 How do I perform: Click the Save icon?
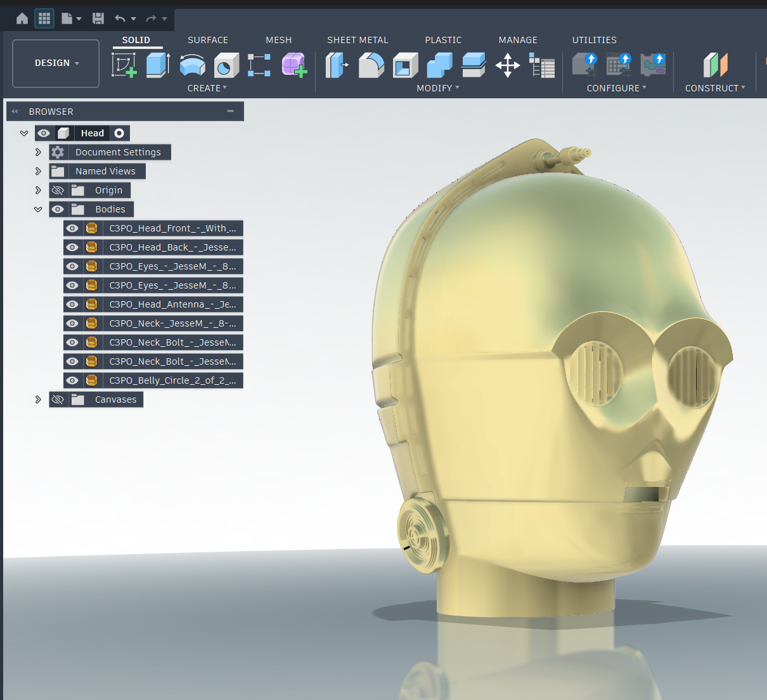98,18
